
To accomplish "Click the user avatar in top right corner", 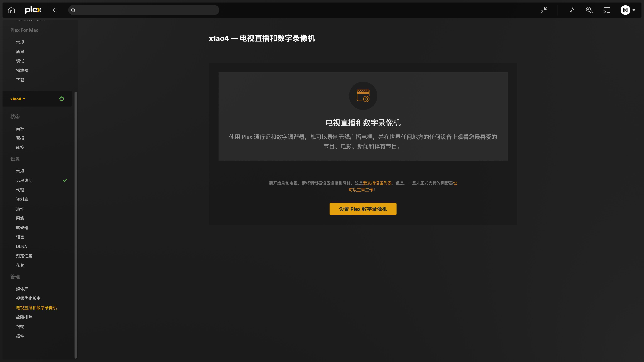I will point(625,10).
